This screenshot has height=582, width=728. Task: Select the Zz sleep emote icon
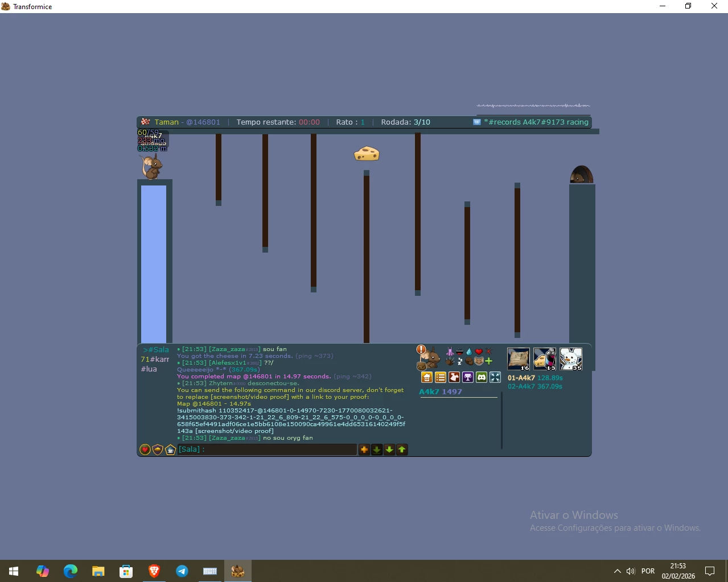point(460,361)
